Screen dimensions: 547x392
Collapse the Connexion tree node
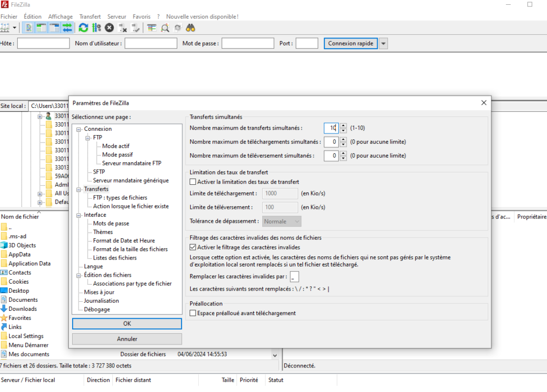click(79, 129)
